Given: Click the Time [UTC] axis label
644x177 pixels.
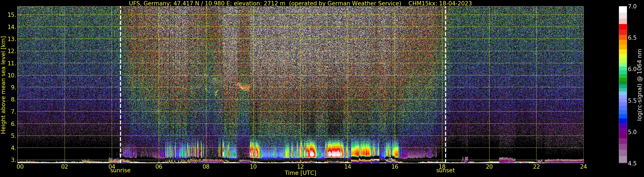Looking at the screenshot, I should (x=300, y=173).
